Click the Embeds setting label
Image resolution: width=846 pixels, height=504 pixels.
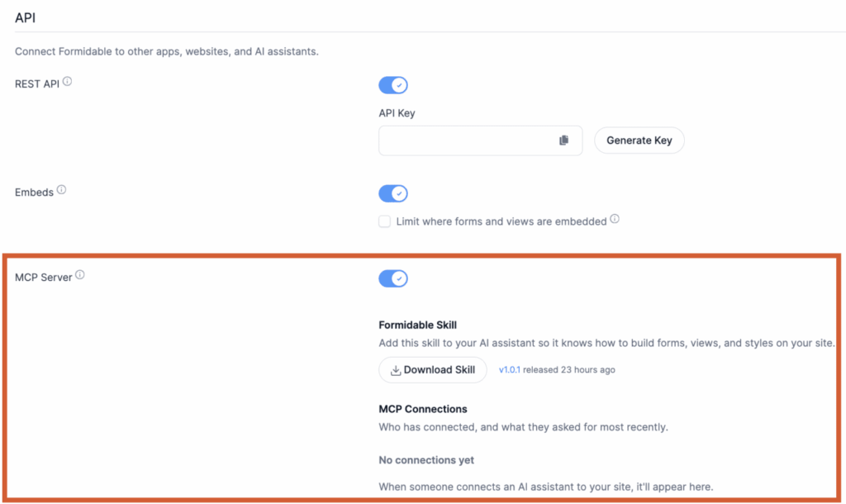pos(34,193)
